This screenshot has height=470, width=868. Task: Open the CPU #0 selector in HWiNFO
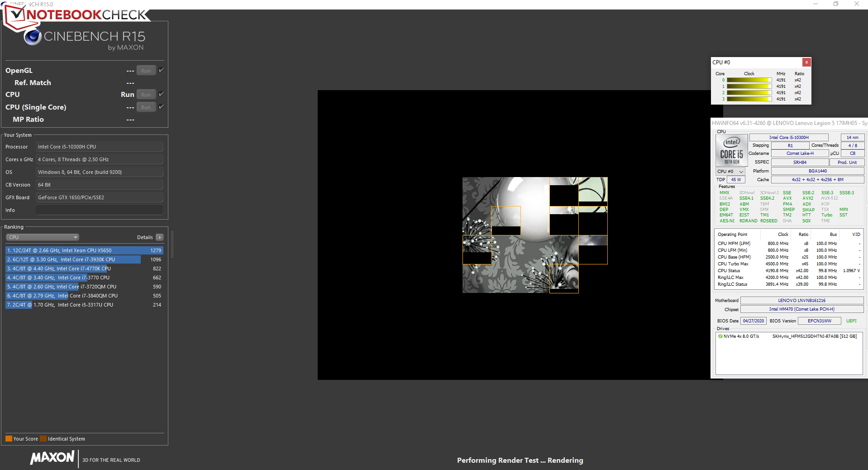(730, 172)
